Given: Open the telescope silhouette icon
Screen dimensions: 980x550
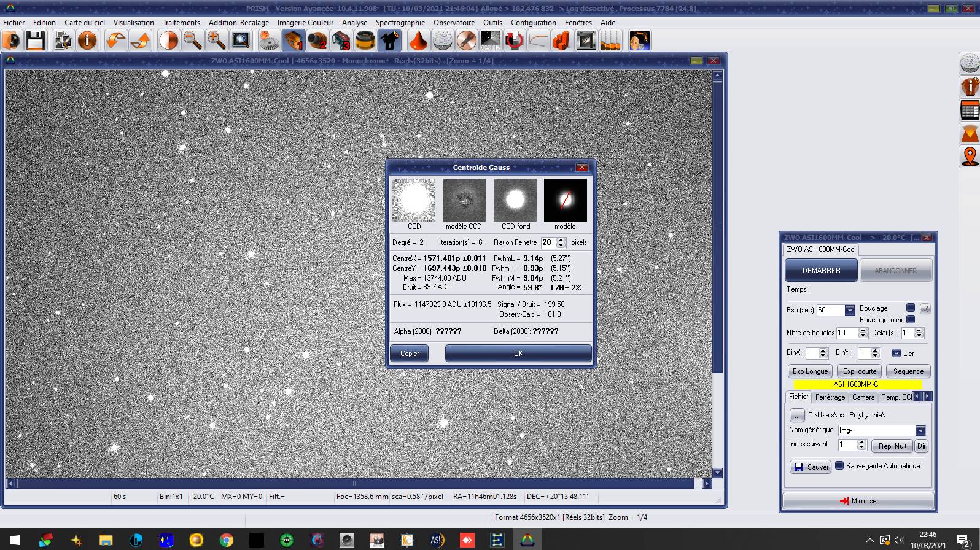Looking at the screenshot, I should [x=389, y=41].
